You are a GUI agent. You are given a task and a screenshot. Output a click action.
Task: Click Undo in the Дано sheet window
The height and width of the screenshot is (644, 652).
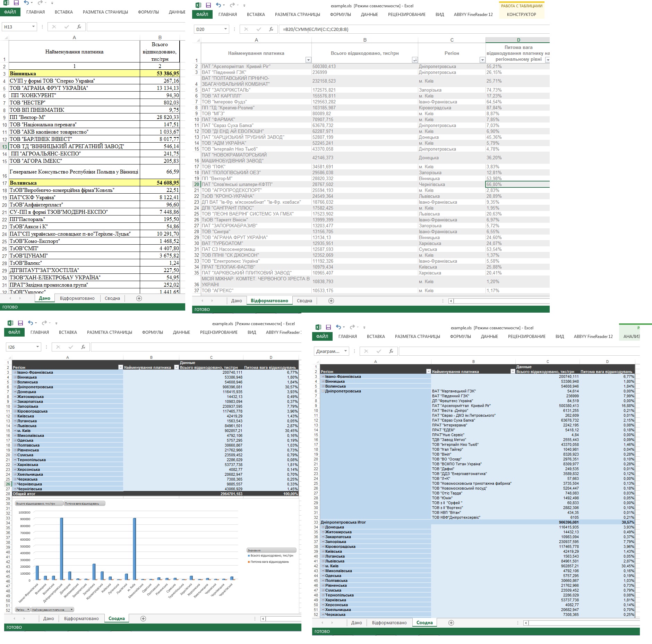pos(27,3)
